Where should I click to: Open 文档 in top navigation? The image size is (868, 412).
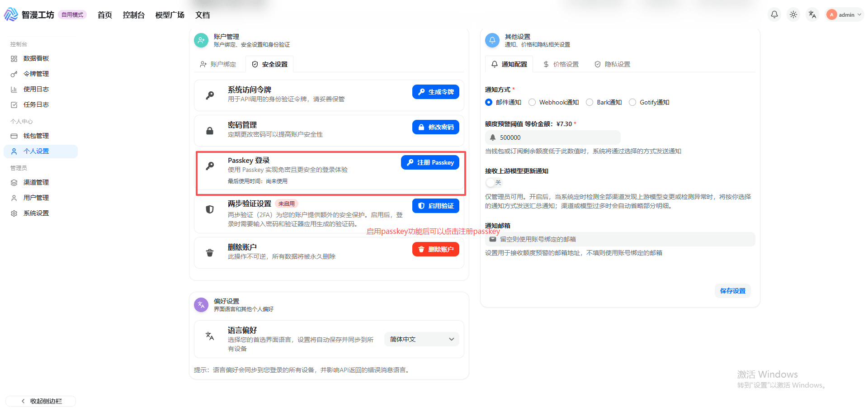pos(203,15)
